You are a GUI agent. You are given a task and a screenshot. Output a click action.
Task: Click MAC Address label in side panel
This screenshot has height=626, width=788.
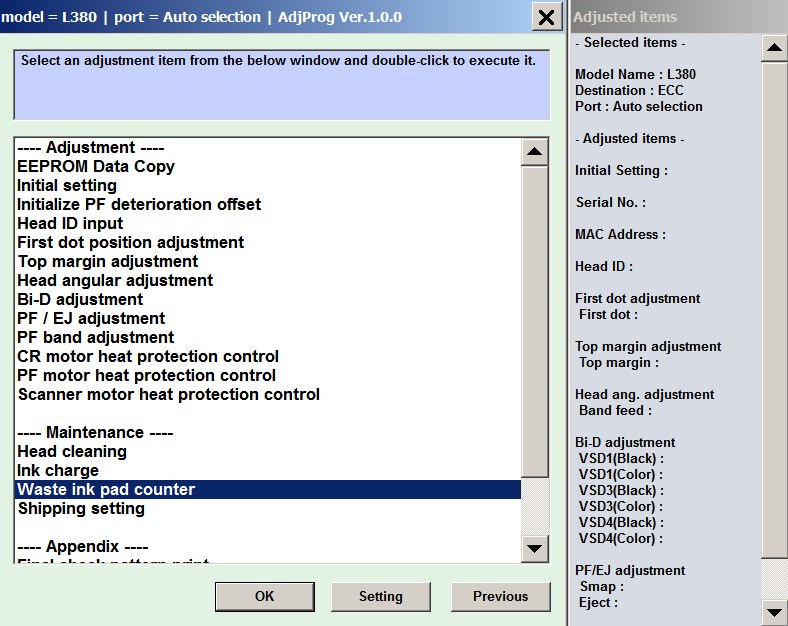coord(620,235)
